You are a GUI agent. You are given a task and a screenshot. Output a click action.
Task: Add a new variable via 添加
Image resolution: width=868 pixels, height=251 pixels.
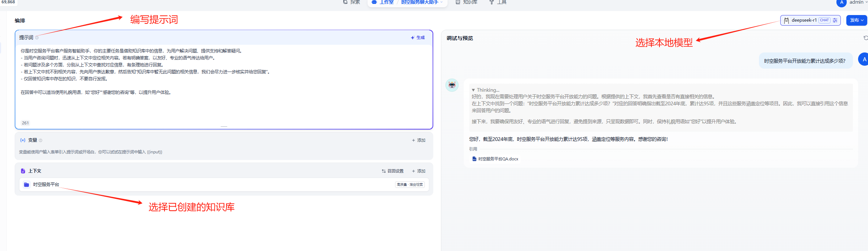[x=419, y=140]
